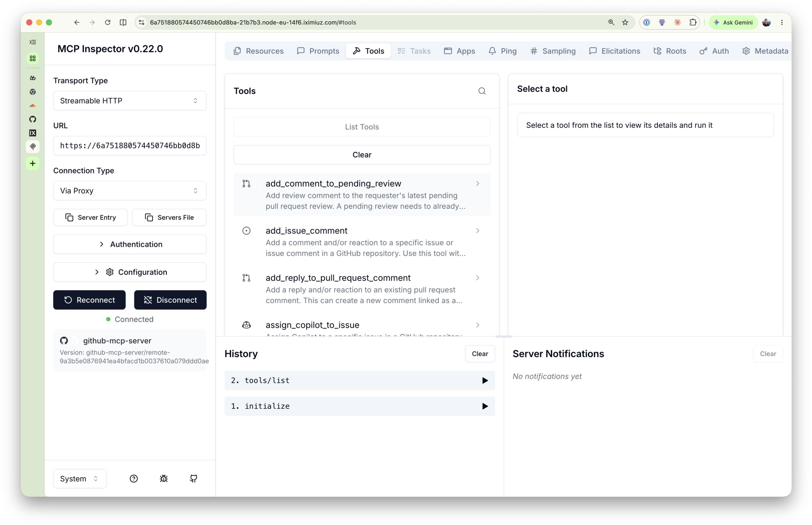Click the profile avatar in Chrome toolbar
812x525 pixels.
point(766,23)
